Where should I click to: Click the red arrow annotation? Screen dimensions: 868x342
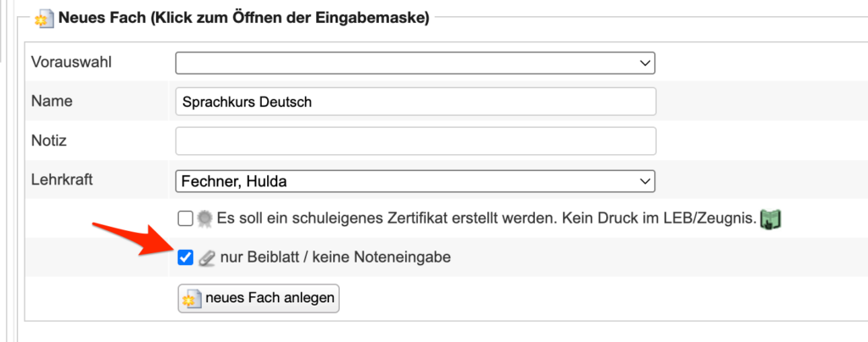[x=127, y=239]
